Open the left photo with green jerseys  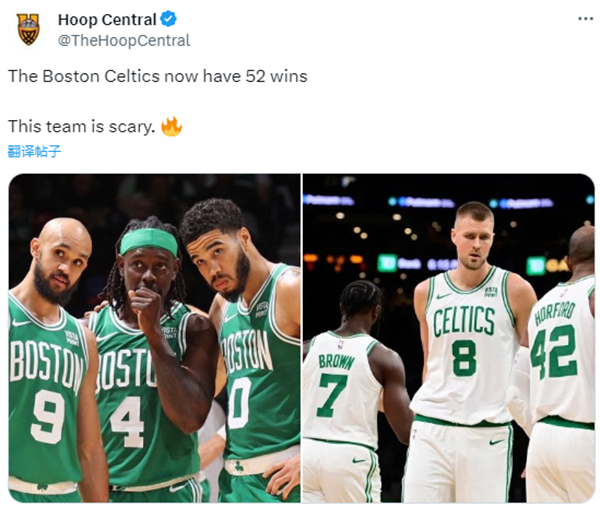154,338
